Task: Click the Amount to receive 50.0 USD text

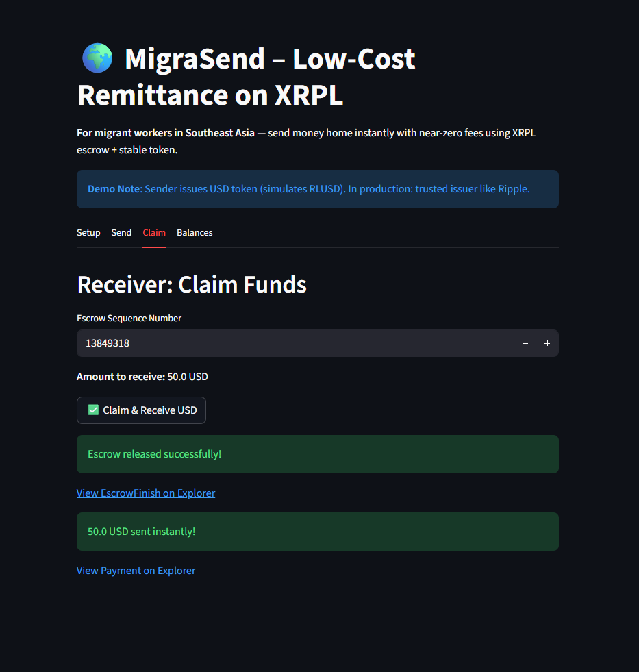Action: click(142, 377)
